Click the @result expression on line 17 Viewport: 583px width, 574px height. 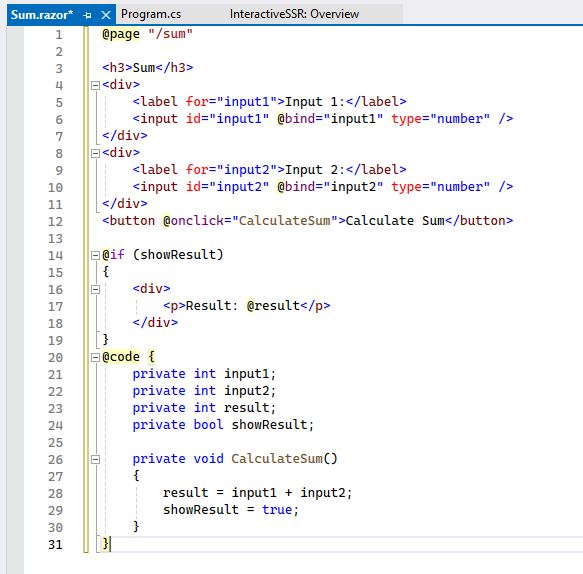click(273, 306)
